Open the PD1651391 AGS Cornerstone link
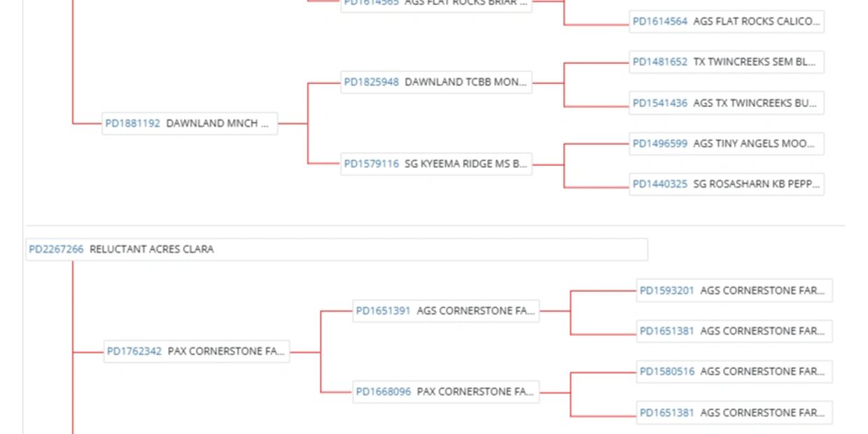The width and height of the screenshot is (868, 434). tap(383, 310)
